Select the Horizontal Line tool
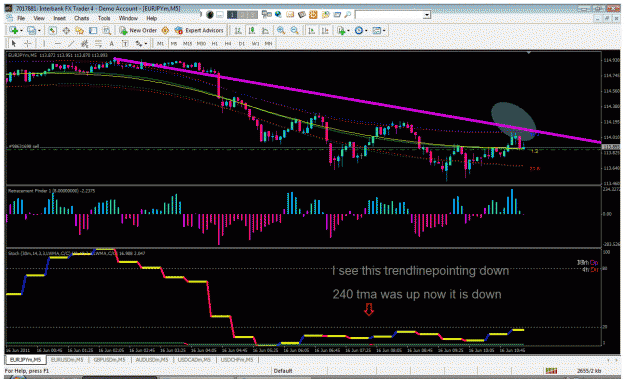 [x=57, y=43]
